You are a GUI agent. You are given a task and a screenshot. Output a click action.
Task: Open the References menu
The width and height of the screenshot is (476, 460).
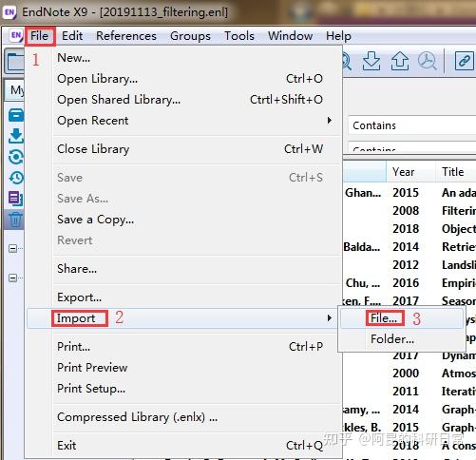(126, 36)
